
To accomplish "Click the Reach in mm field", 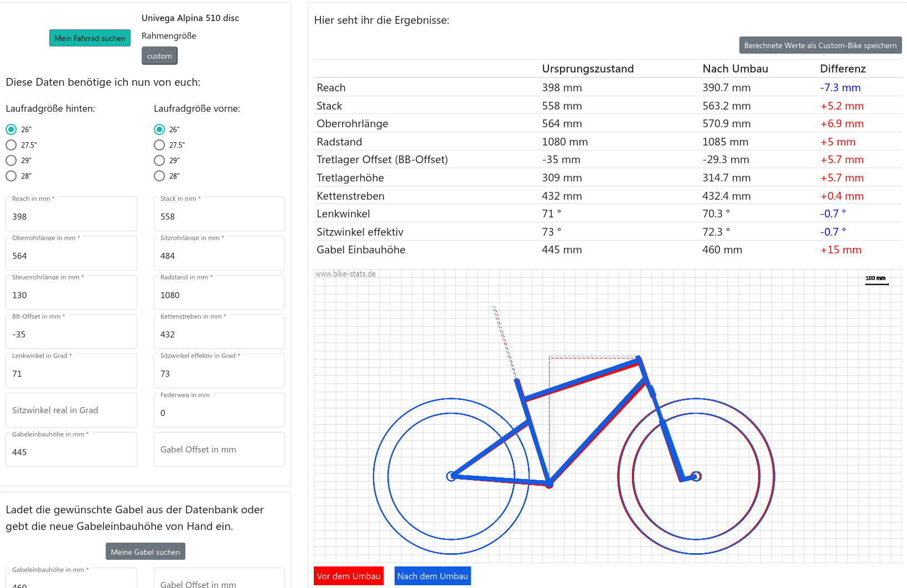I will [71, 216].
